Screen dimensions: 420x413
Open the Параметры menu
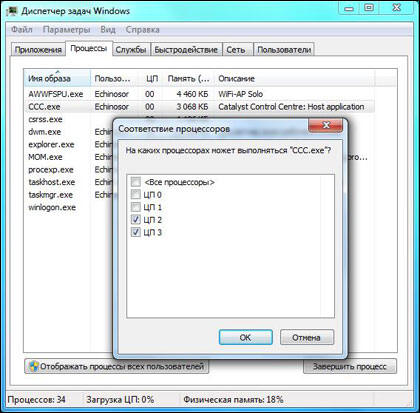(x=66, y=30)
